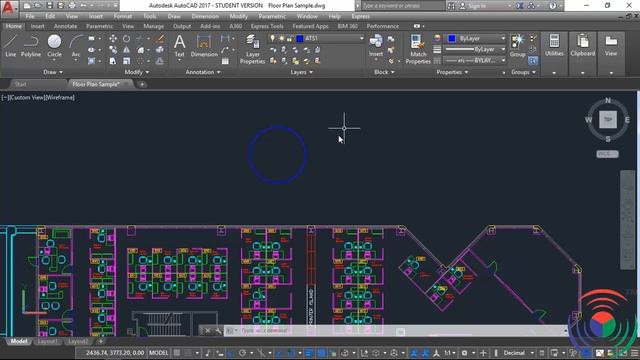Click the Help question mark icon
This screenshot has width=640, height=360.
[553, 6]
